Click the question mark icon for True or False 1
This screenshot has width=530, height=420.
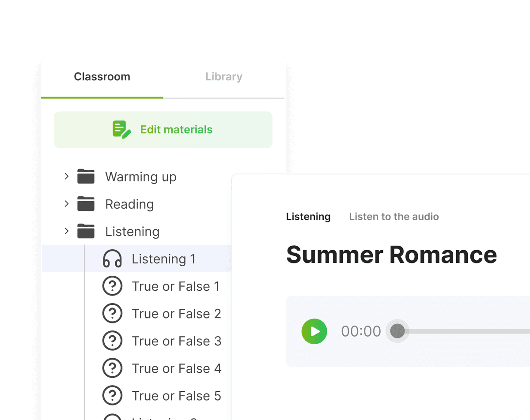[x=112, y=286]
